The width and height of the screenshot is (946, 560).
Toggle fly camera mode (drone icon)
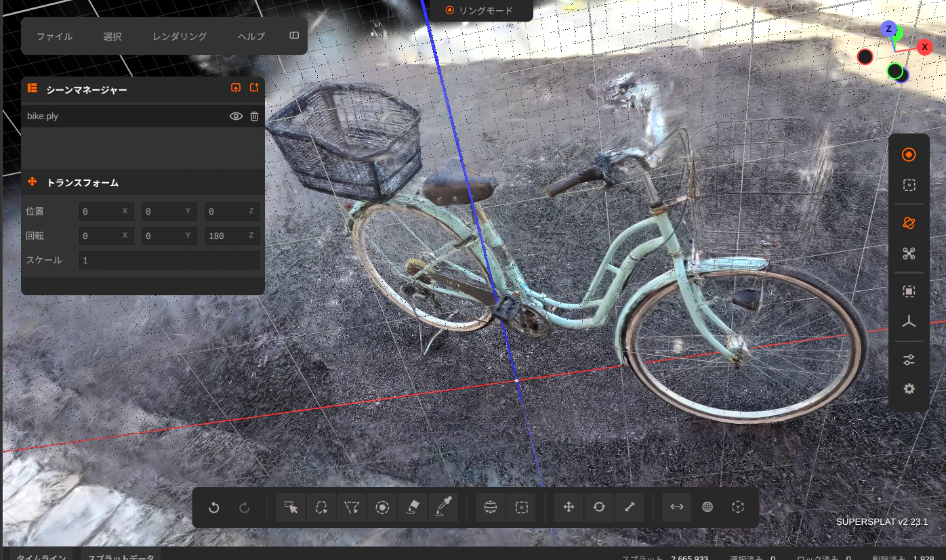pos(909,253)
